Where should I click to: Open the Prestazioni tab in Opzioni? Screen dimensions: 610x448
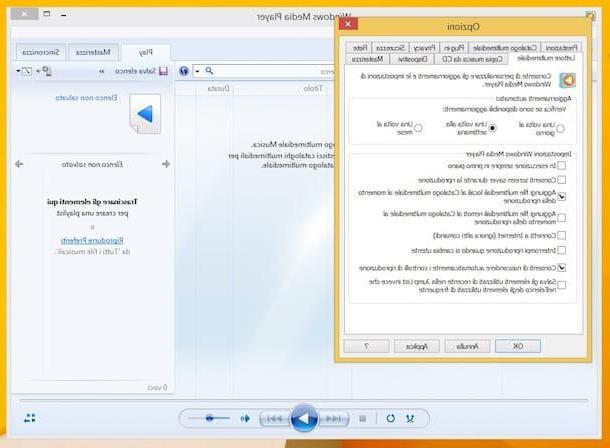pos(561,48)
